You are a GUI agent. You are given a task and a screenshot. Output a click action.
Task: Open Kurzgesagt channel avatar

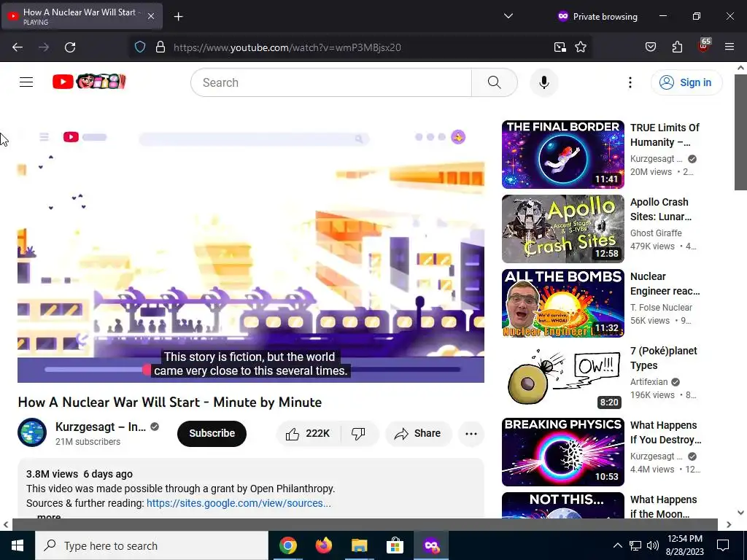point(32,432)
